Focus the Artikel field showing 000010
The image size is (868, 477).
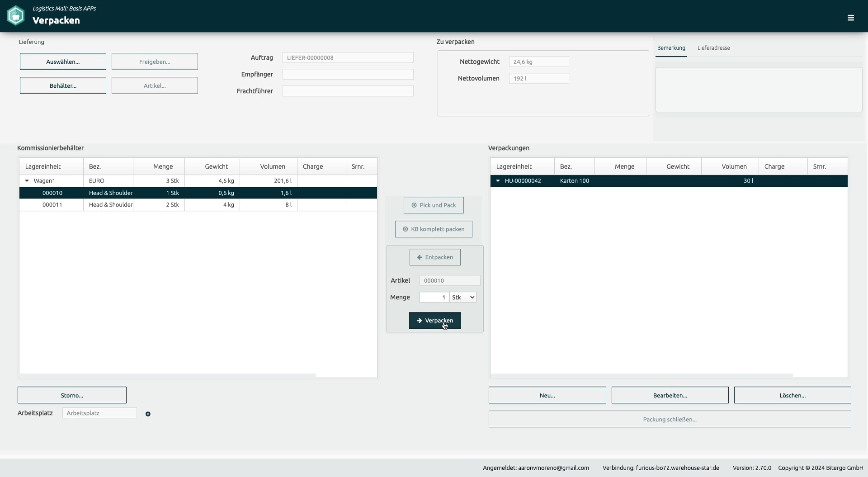coord(450,280)
